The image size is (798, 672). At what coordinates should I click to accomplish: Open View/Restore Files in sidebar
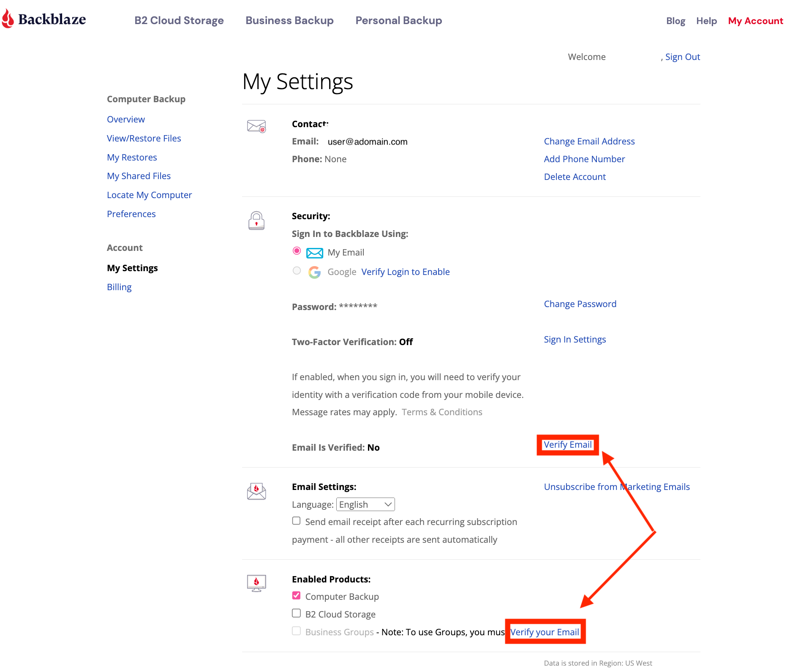click(144, 138)
